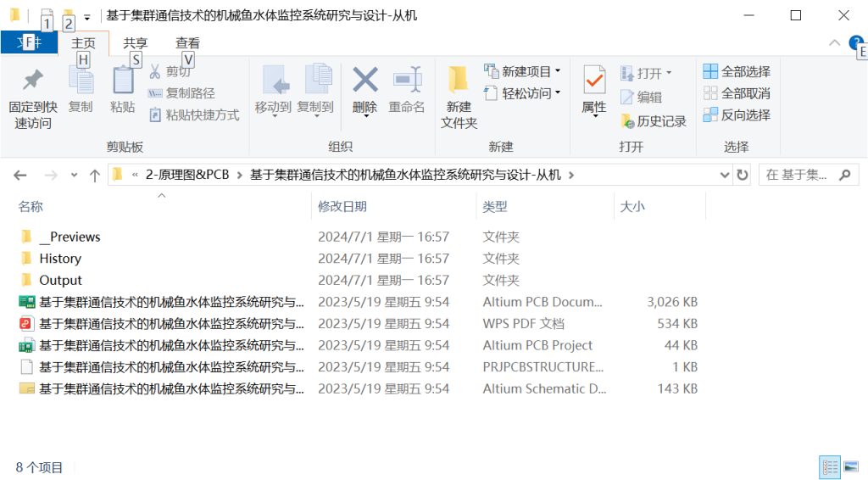The height and width of the screenshot is (480, 868).
Task: Select the PRJPCBSTRUCTURE 1 KB file
Action: pos(359,367)
